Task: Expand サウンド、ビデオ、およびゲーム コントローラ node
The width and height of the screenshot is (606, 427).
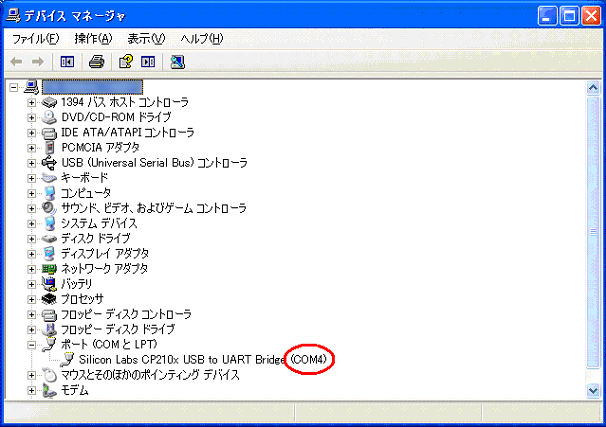Action: (32, 208)
